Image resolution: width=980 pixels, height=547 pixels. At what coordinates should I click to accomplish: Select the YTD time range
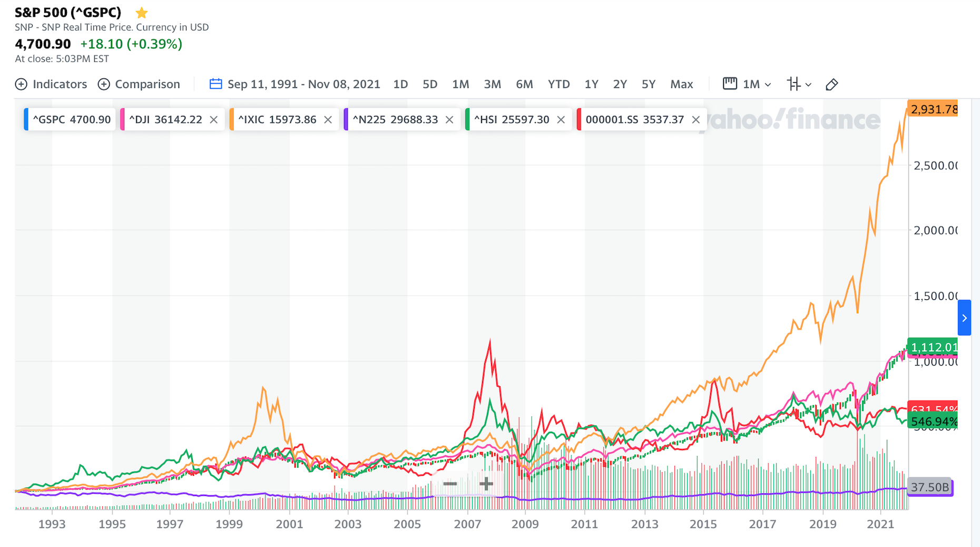[x=558, y=84]
